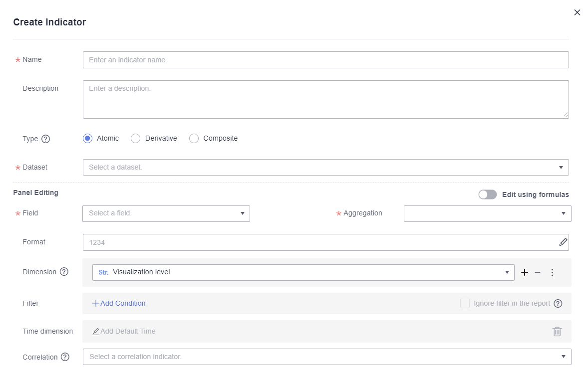Click the help icon next to Type
This screenshot has width=588, height=378.
pyautogui.click(x=46, y=139)
